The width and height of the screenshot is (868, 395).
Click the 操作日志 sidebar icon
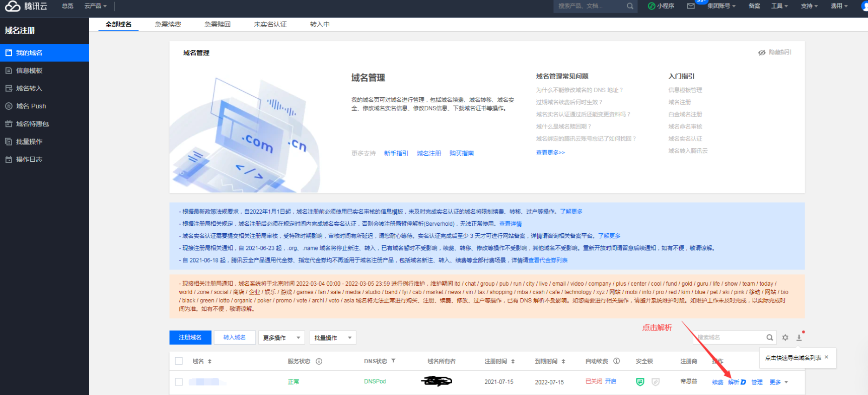click(9, 159)
